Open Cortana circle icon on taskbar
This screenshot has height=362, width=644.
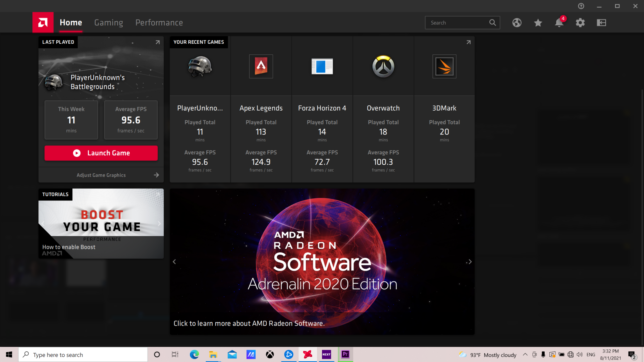pos(157,355)
